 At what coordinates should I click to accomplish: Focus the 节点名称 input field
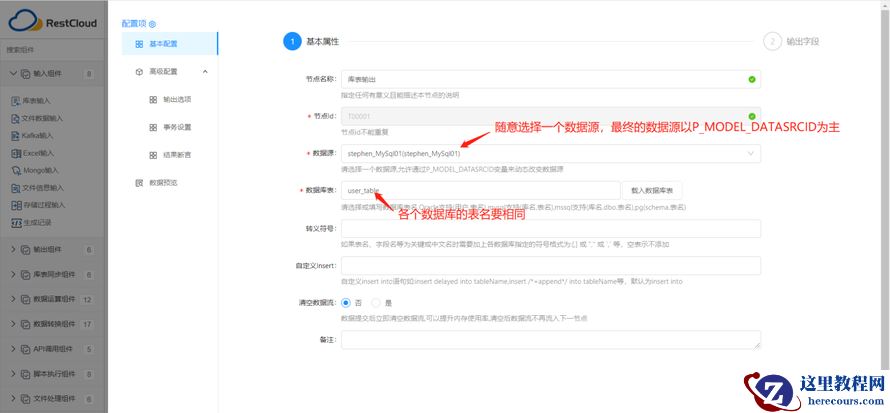pos(551,79)
